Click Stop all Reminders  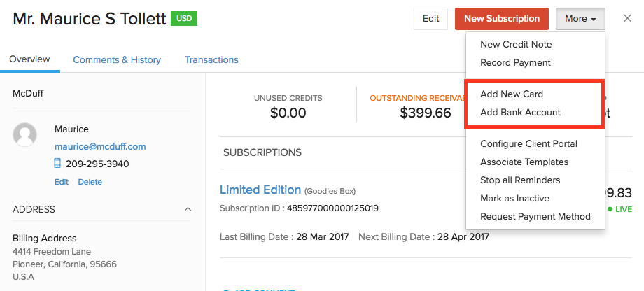(x=520, y=180)
